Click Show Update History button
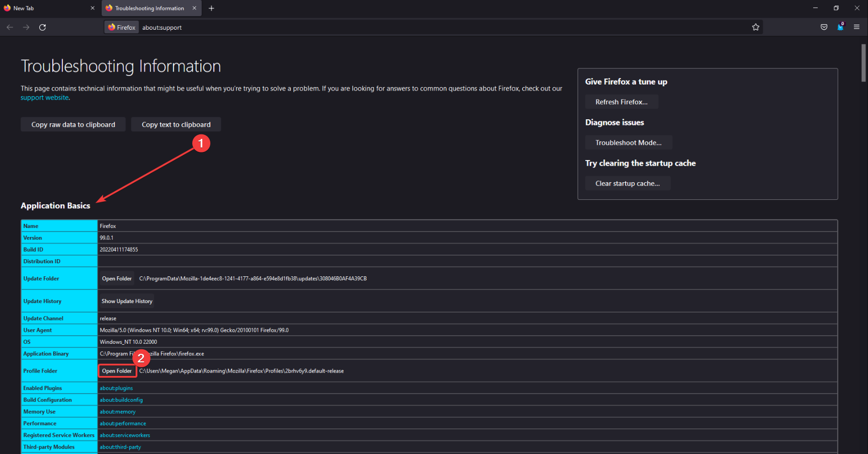The width and height of the screenshot is (868, 454). [x=127, y=301]
